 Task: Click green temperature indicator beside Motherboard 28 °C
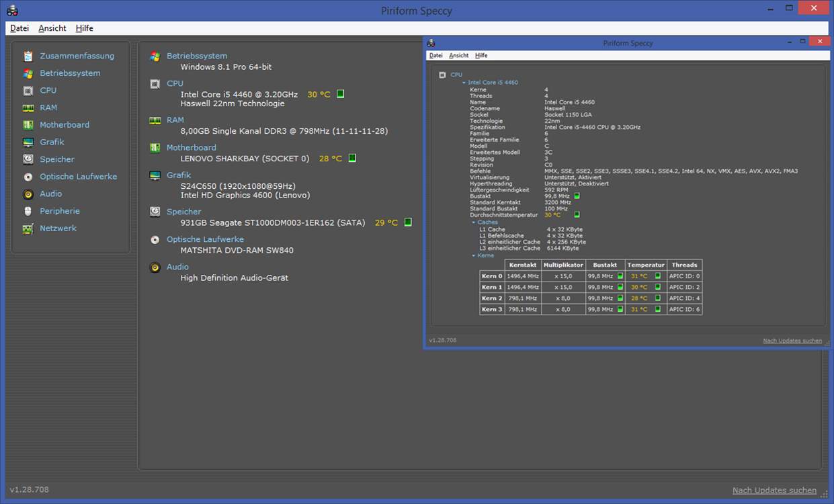coord(352,159)
